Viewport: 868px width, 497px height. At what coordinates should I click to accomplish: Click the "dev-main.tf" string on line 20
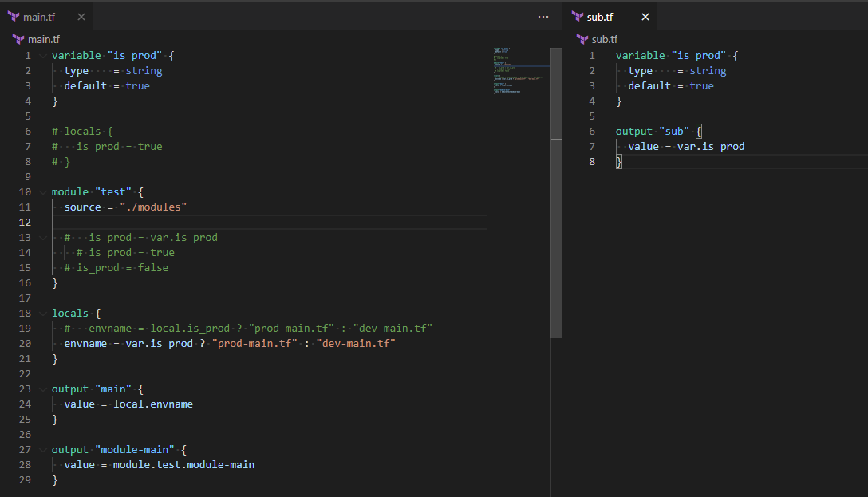pos(356,343)
